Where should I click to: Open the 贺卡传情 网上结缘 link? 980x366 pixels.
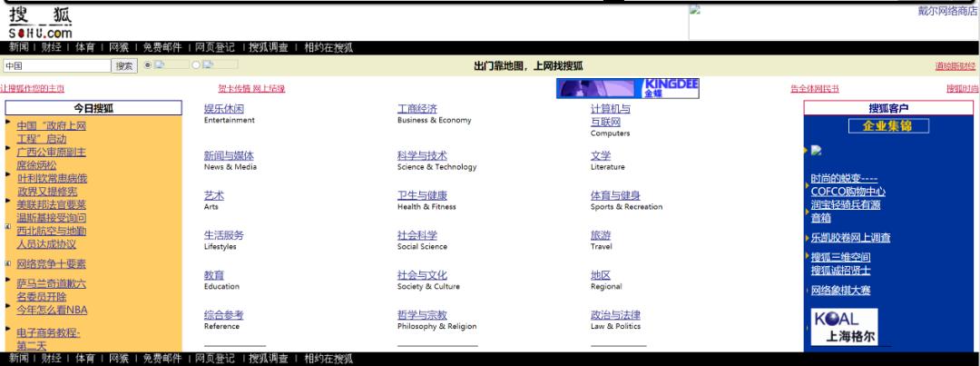click(x=251, y=89)
